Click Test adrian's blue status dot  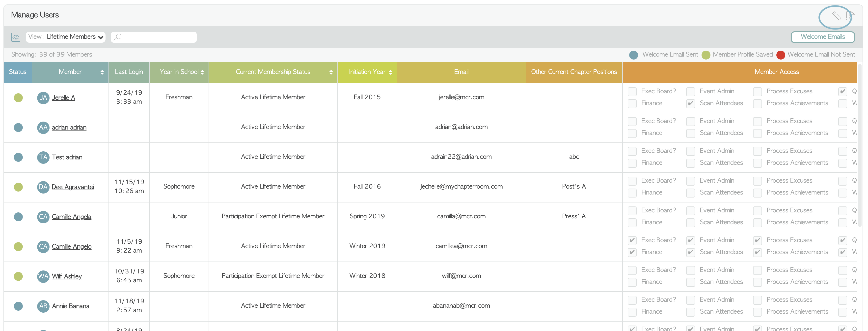click(18, 157)
